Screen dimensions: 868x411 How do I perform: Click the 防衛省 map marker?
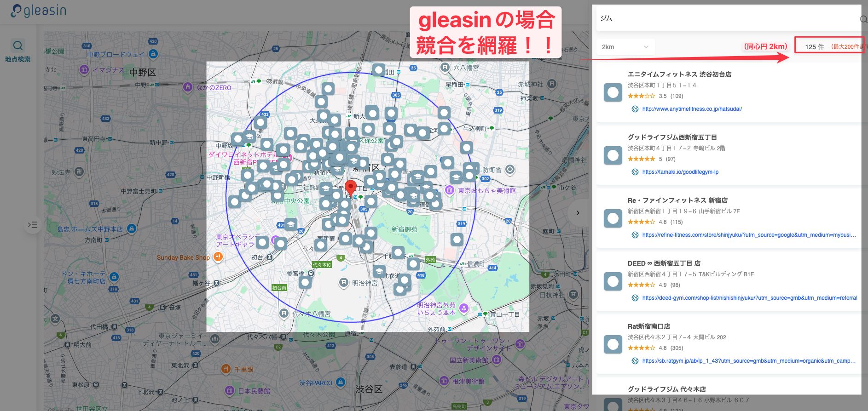(x=510, y=170)
